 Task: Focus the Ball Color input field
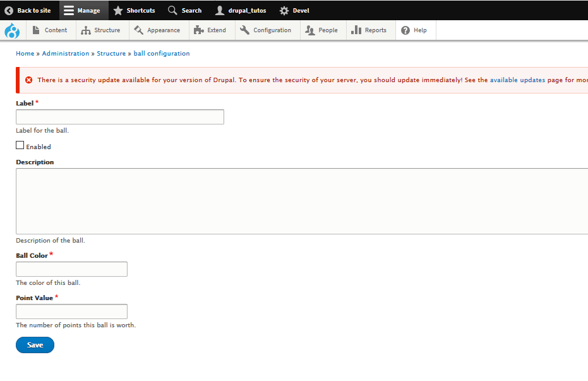tap(71, 269)
